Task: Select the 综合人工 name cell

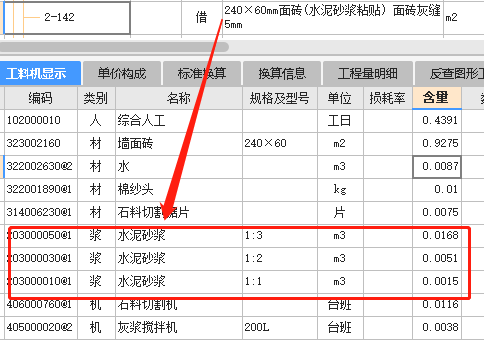Action: pyautogui.click(x=179, y=120)
